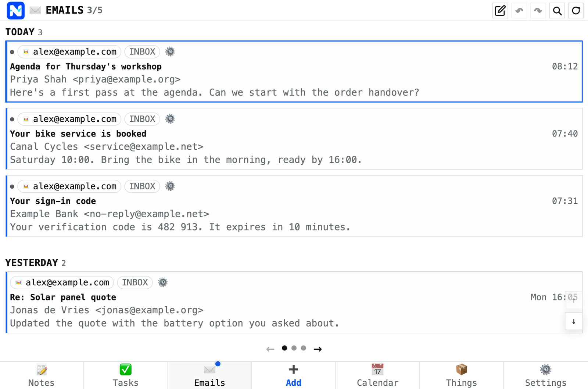Click sender Canal Cycles <service@example.net>
The width and height of the screenshot is (588, 389).
click(x=107, y=147)
